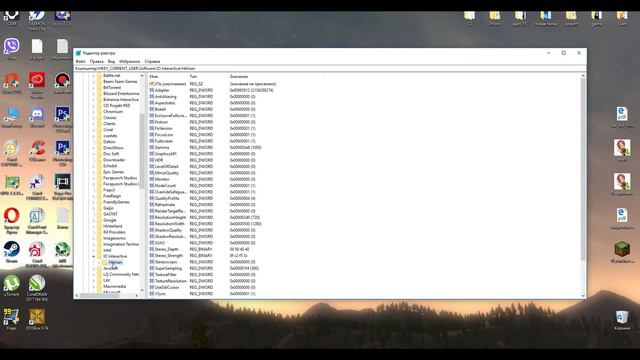Viewport: 640px width, 360px height.
Task: Select the SuperSampling value name
Action: coord(168,268)
